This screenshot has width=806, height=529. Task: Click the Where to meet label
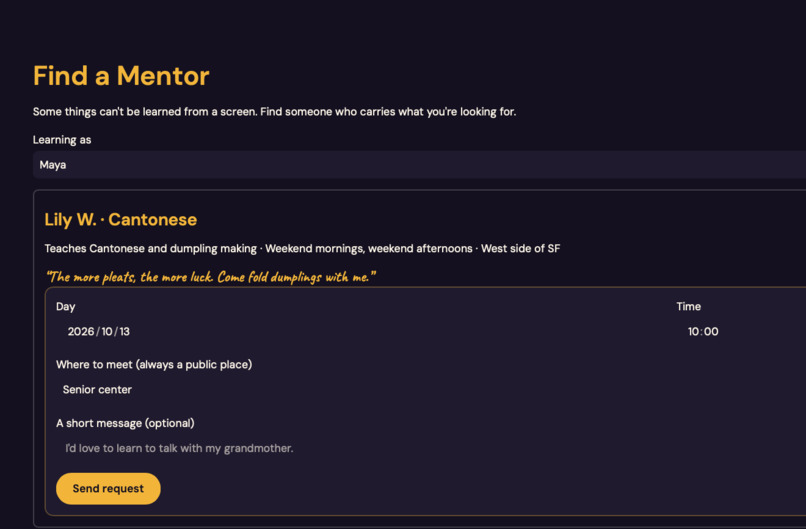click(154, 364)
